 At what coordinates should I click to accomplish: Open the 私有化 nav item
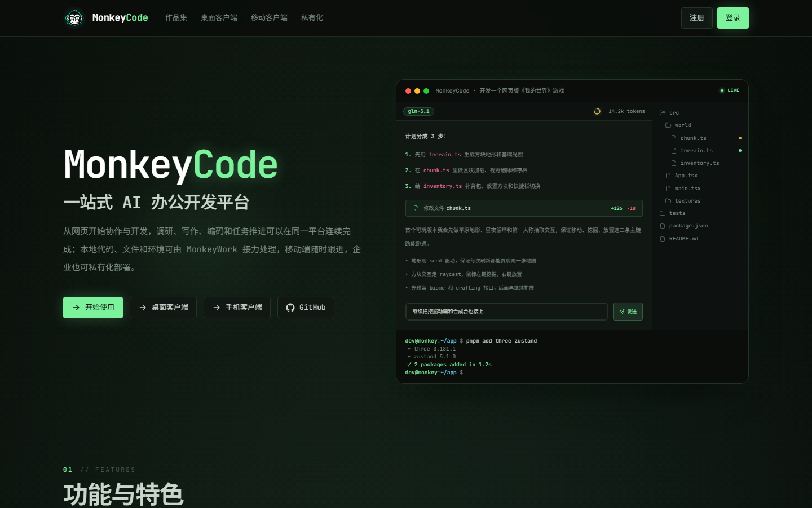[x=312, y=18]
